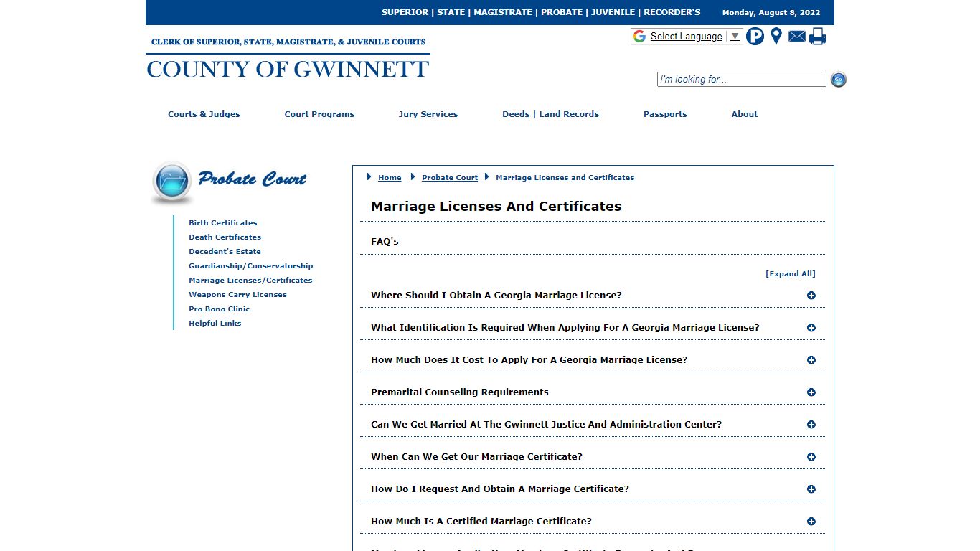Viewport: 980px width, 551px height.
Task: Go to Probate Court breadcrumb link
Action: (x=450, y=178)
